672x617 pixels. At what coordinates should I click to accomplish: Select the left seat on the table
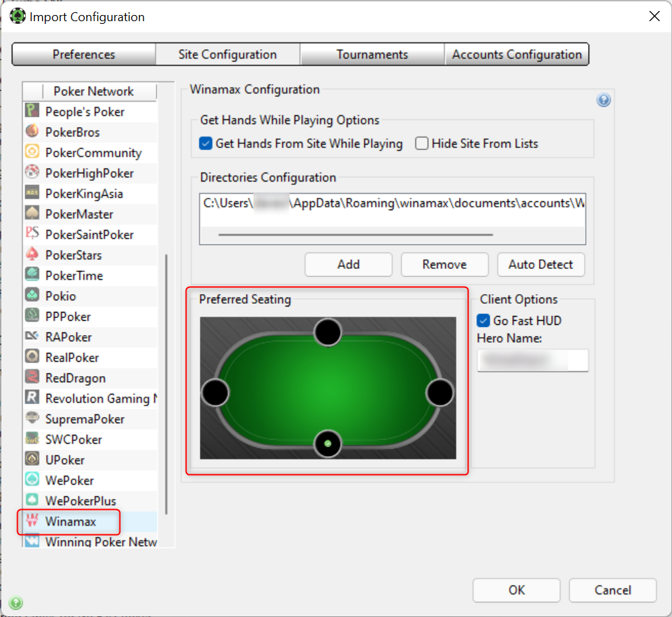pyautogui.click(x=215, y=392)
